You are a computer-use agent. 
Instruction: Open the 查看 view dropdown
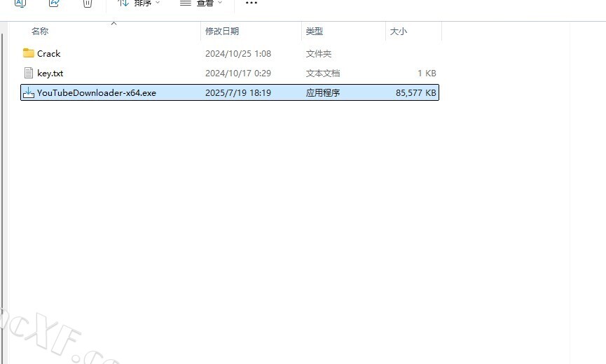coord(201,3)
